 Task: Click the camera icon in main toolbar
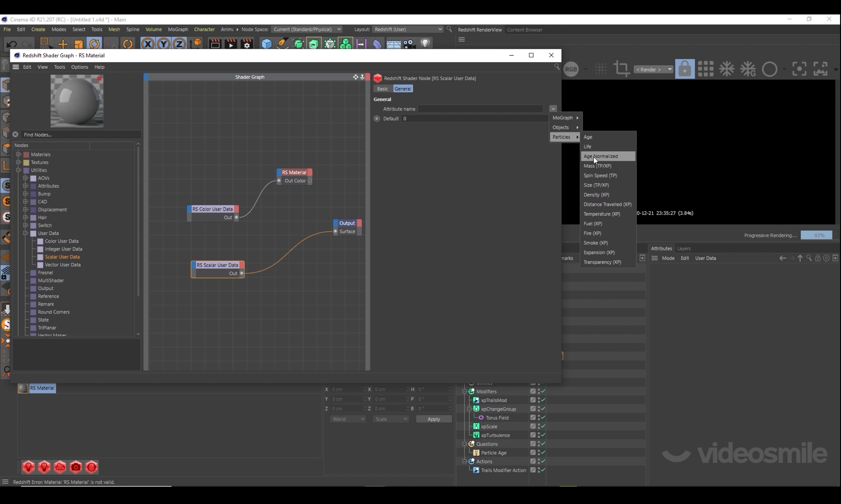pos(409,44)
